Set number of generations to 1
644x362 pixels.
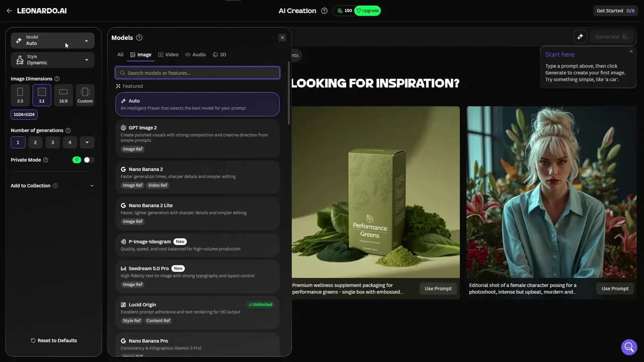(18, 142)
